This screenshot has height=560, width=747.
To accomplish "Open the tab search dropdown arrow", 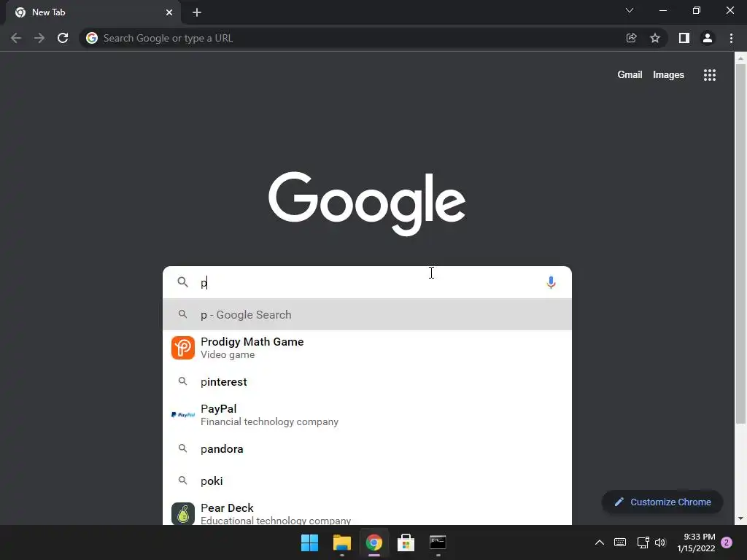I will point(630,10).
